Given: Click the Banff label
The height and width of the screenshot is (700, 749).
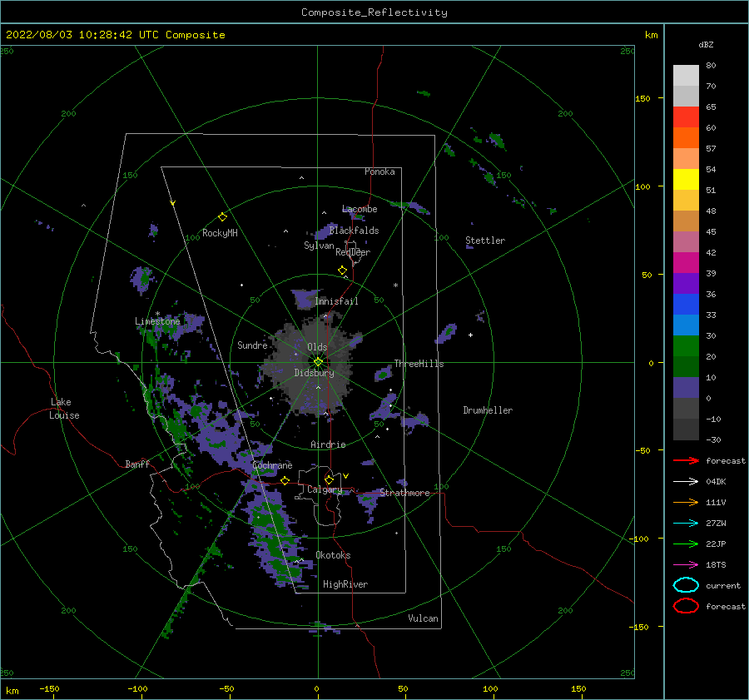Looking at the screenshot, I should (137, 464).
